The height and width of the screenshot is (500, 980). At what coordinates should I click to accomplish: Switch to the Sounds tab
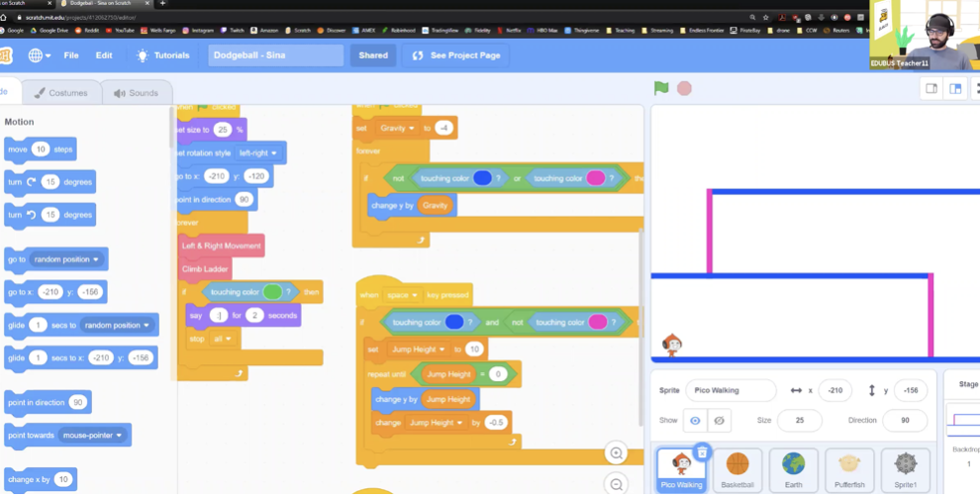137,92
